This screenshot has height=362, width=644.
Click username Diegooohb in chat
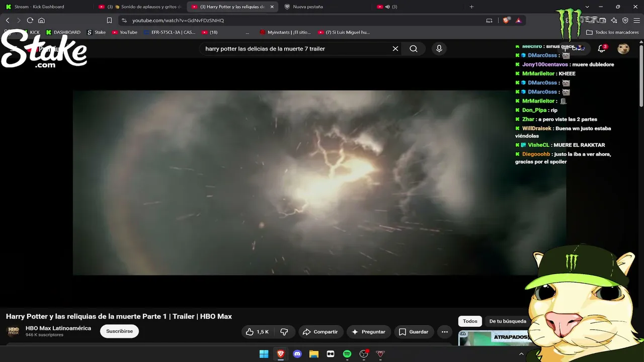point(536,154)
